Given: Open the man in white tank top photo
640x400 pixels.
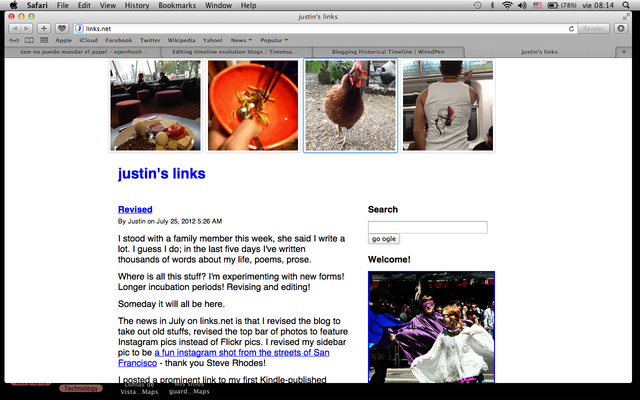Looking at the screenshot, I should 448,105.
